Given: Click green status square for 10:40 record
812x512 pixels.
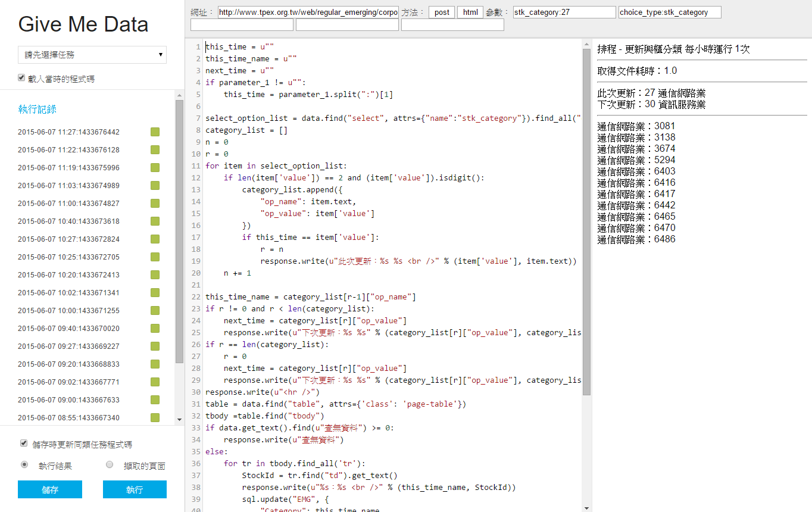Looking at the screenshot, I should pos(155,221).
